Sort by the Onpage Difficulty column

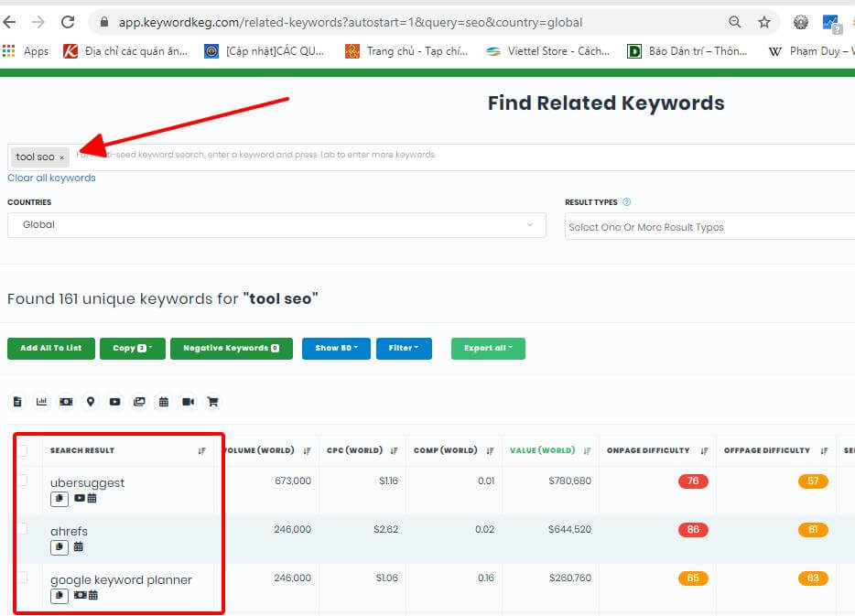(704, 451)
